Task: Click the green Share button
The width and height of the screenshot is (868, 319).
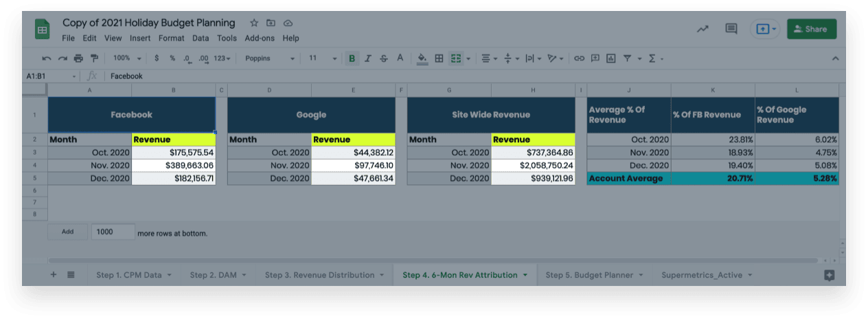Action: click(811, 29)
